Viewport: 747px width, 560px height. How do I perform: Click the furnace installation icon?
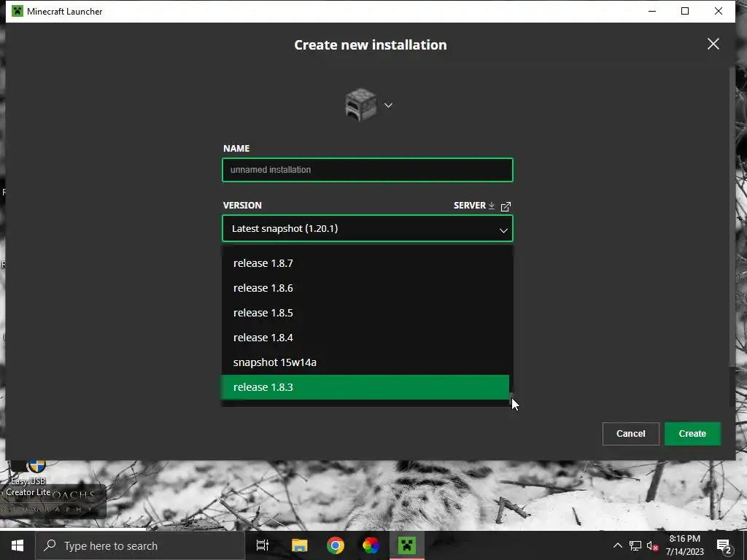click(x=360, y=105)
